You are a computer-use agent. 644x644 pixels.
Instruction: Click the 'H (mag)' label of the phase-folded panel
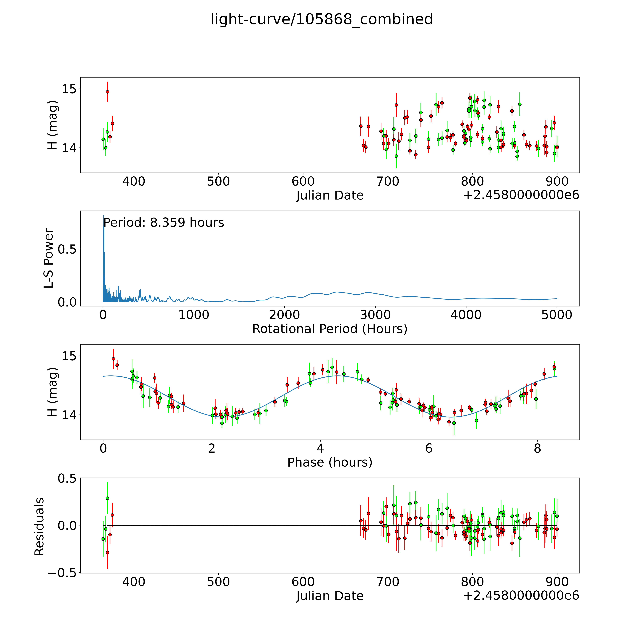tap(53, 392)
